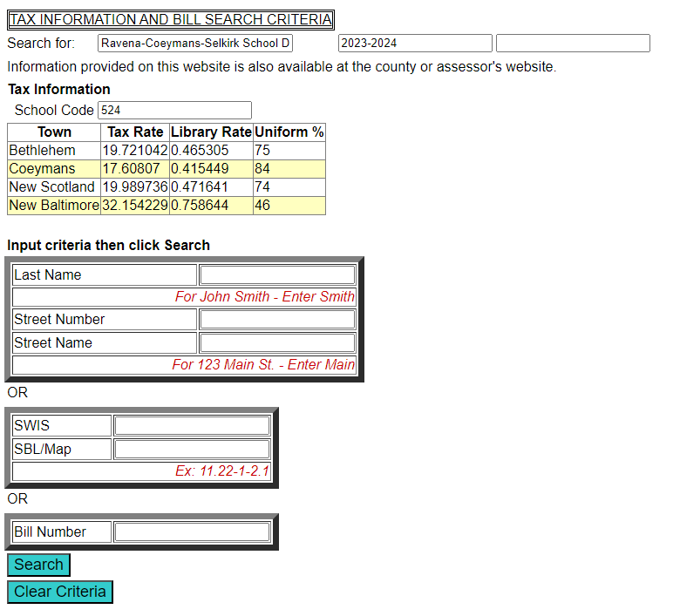Click the Coeymans town cell
Viewport: 680px width, 616px height.
coord(54,169)
